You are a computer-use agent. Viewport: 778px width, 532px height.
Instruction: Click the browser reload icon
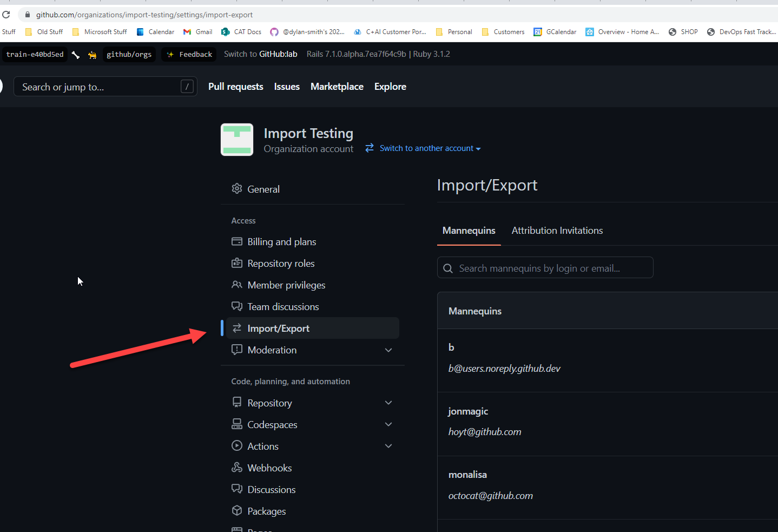click(6, 15)
